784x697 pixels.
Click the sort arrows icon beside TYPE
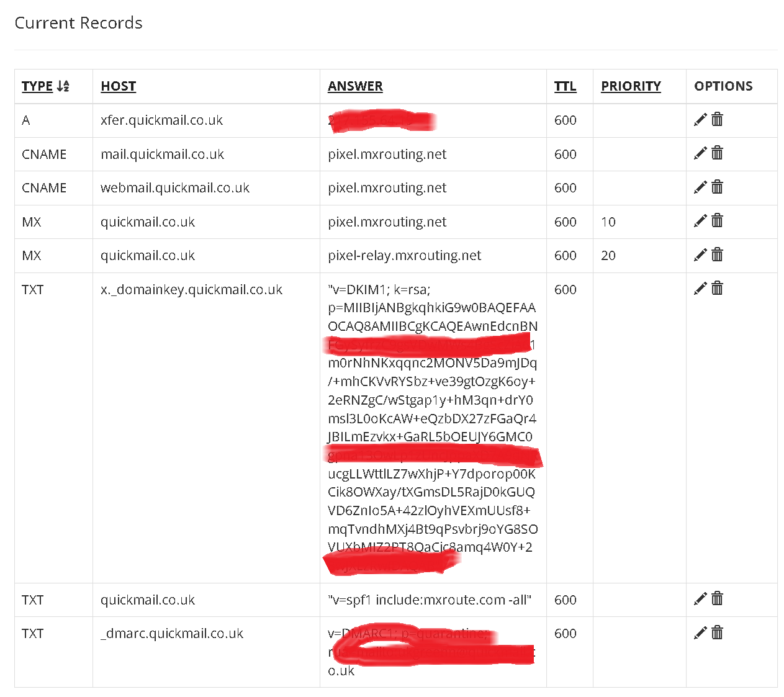point(63,86)
